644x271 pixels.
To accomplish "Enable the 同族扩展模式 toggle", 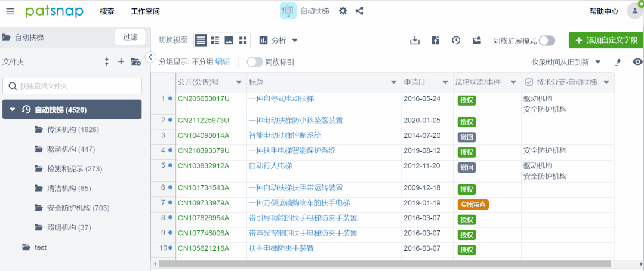I will pyautogui.click(x=546, y=41).
